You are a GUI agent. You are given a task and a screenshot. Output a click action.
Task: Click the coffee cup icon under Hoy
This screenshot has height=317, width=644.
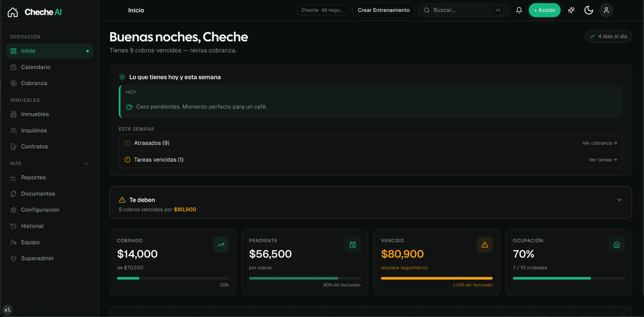(129, 107)
